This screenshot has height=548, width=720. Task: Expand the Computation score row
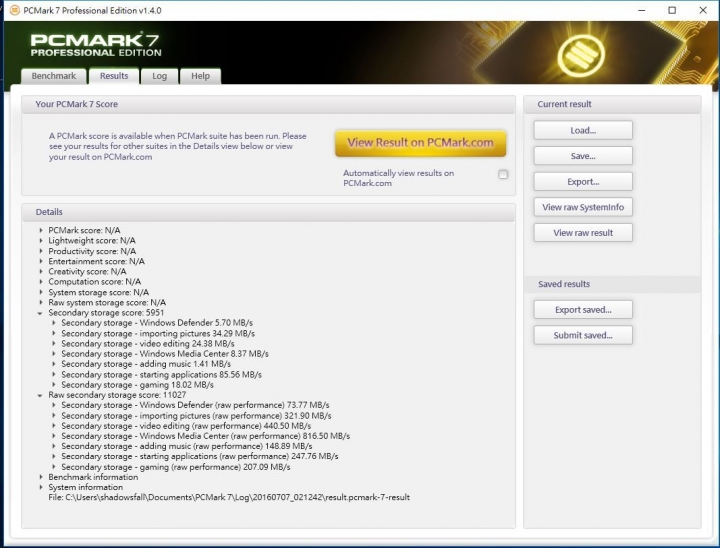41,282
